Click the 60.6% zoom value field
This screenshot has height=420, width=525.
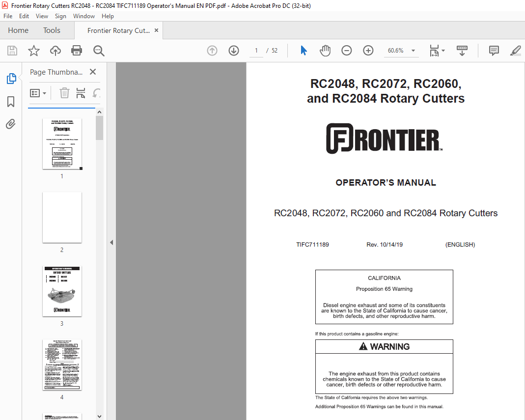click(396, 51)
